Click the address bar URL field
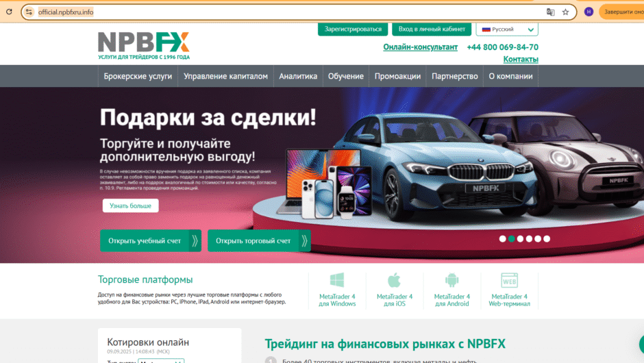Viewport: 644px width, 363px height. pyautogui.click(x=274, y=12)
